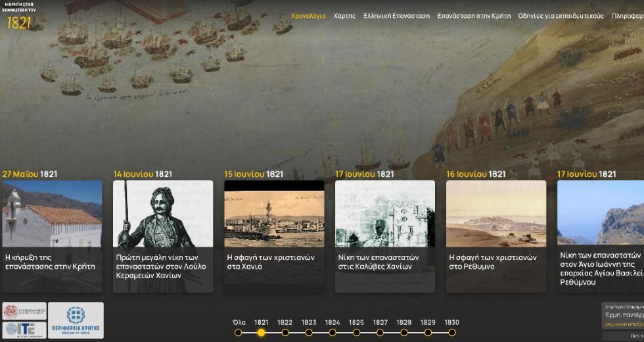The image size is (644, 342).
Task: Select the 1828 timeline marker
Action: (404, 332)
